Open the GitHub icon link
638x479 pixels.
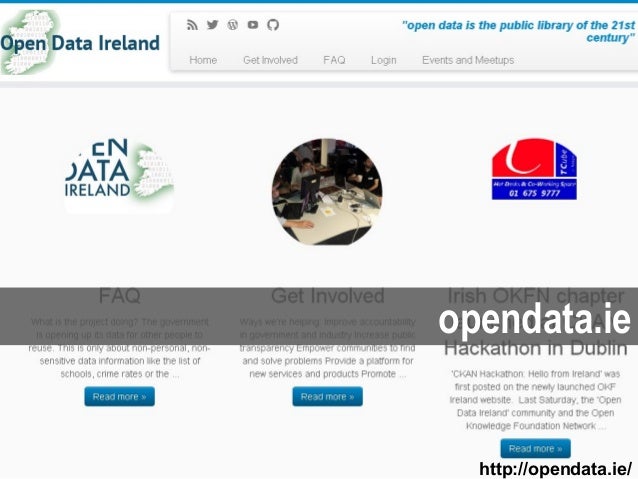[273, 25]
